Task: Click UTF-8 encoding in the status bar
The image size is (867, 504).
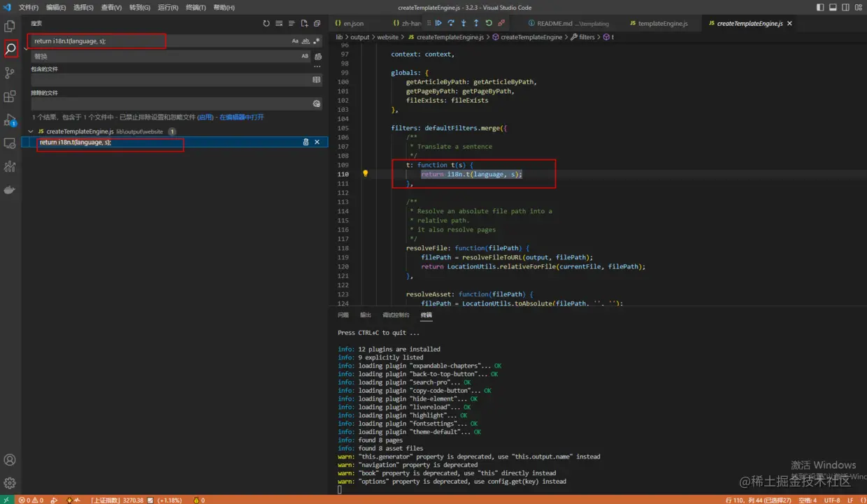Action: (832, 500)
